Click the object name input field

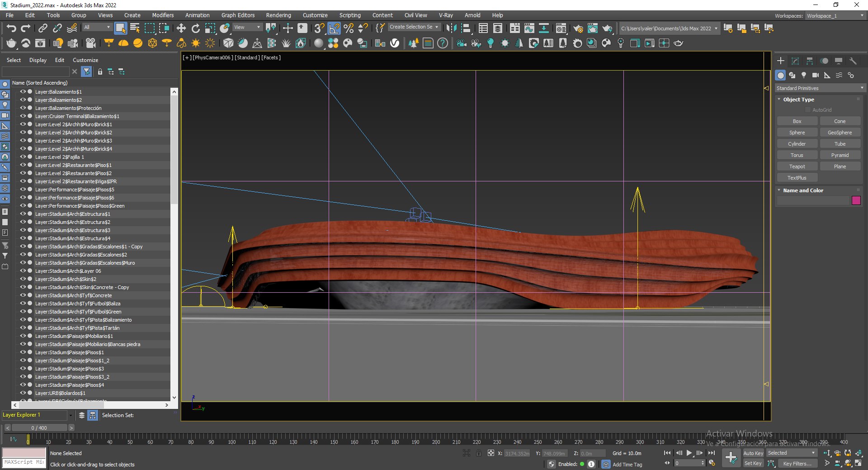tap(813, 200)
